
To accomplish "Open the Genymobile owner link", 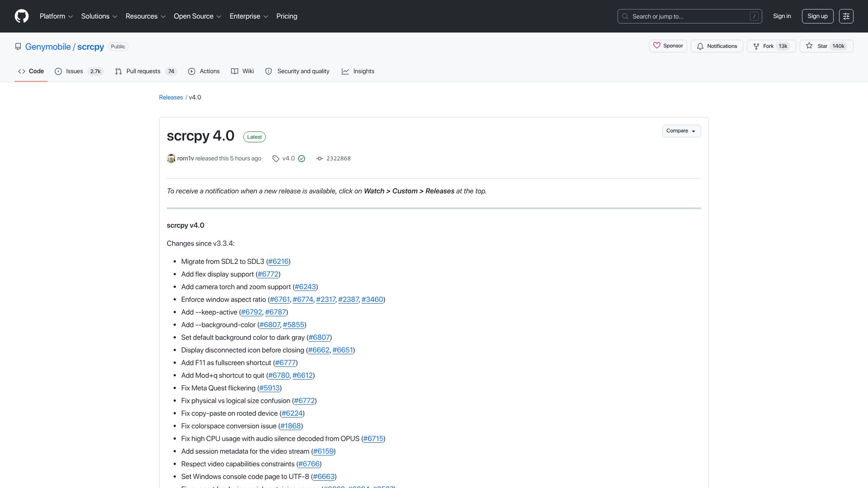I will [x=48, y=47].
